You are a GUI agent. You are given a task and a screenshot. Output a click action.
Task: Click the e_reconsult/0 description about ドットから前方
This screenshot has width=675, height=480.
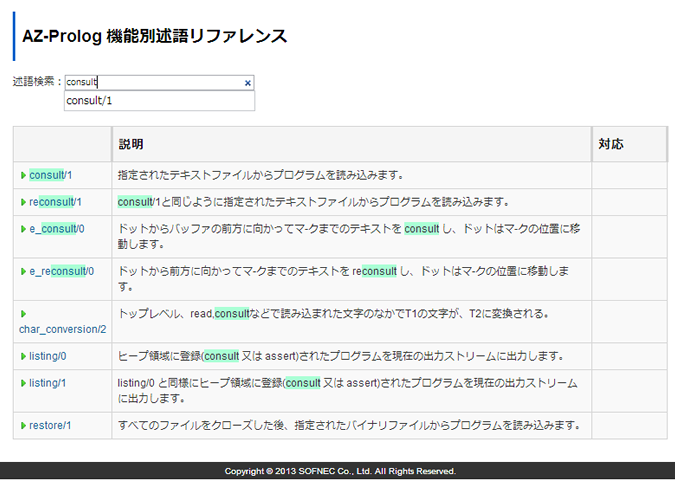click(344, 279)
